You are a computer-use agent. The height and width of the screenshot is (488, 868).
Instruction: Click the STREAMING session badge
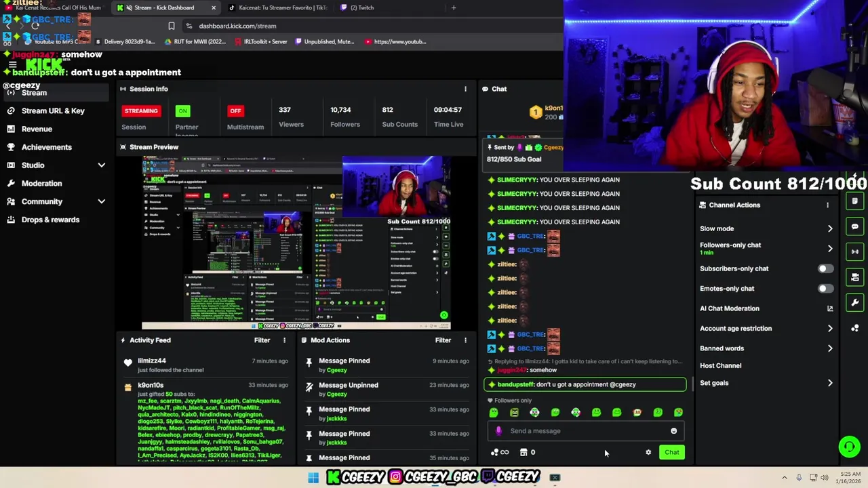click(141, 110)
